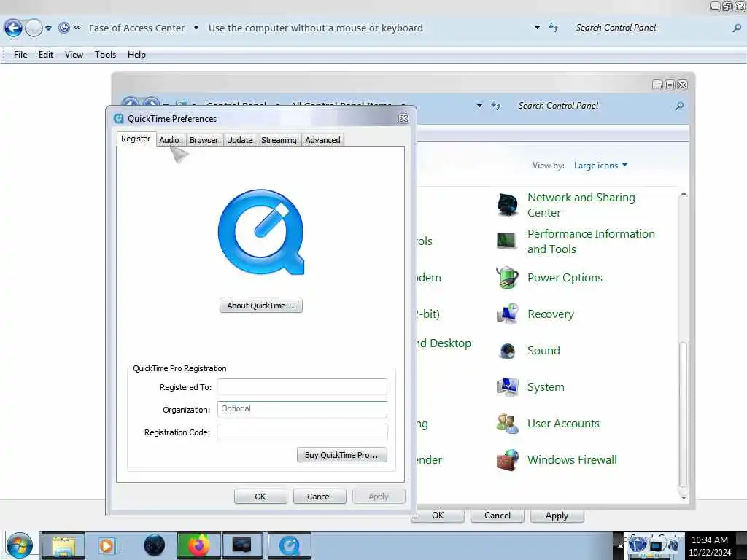Image resolution: width=747 pixels, height=560 pixels.
Task: Open Windows Explorer from the taskbar
Action: tap(63, 545)
